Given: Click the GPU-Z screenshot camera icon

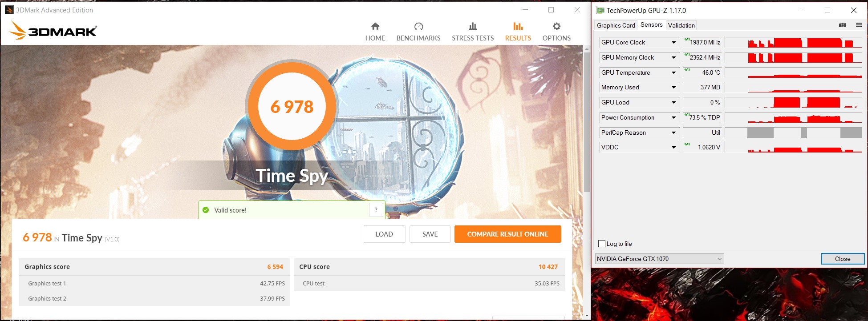Looking at the screenshot, I should point(843,25).
